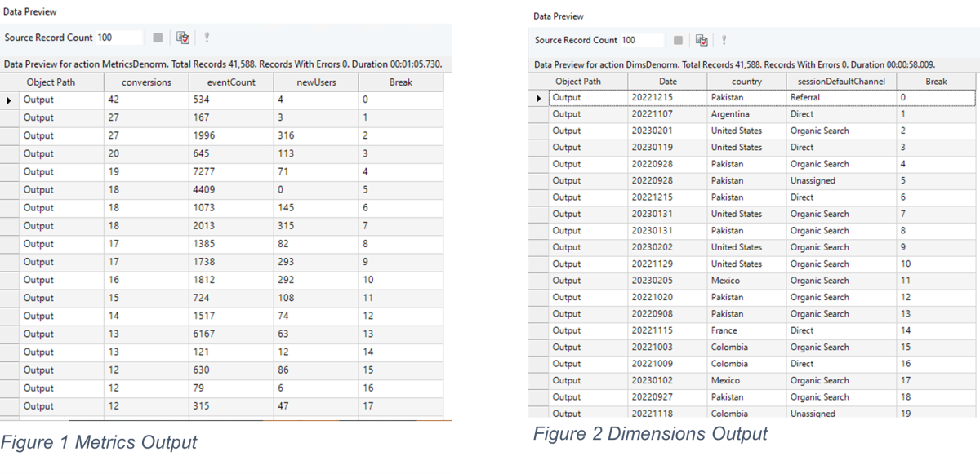Click the Break column header in Metrics output
The width and height of the screenshot is (980, 474).
tap(403, 82)
